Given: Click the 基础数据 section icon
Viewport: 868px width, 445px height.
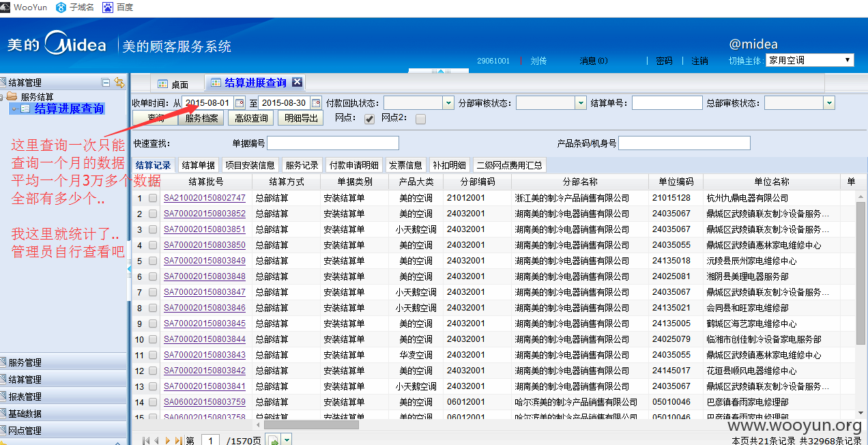Looking at the screenshot, I should point(3,414).
